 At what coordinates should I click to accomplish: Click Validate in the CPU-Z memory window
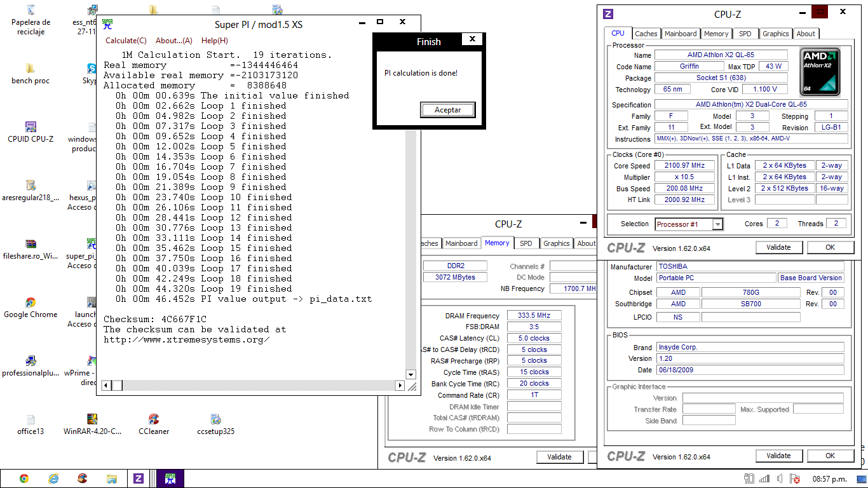(x=559, y=457)
